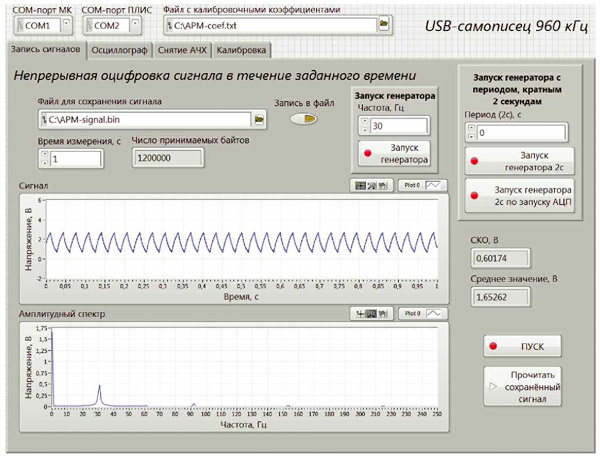
Task: Select zoom tool in Сигнал graph palette
Action: pyautogui.click(x=372, y=185)
